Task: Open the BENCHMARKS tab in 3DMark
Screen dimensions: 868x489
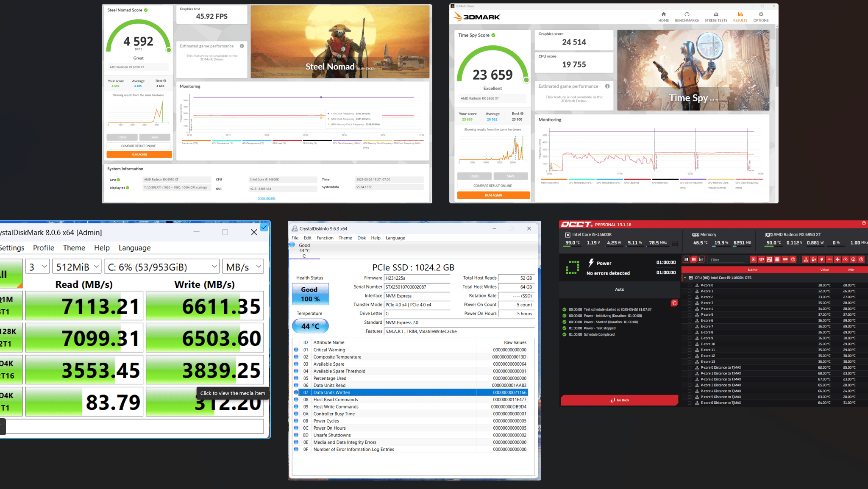Action: (687, 17)
